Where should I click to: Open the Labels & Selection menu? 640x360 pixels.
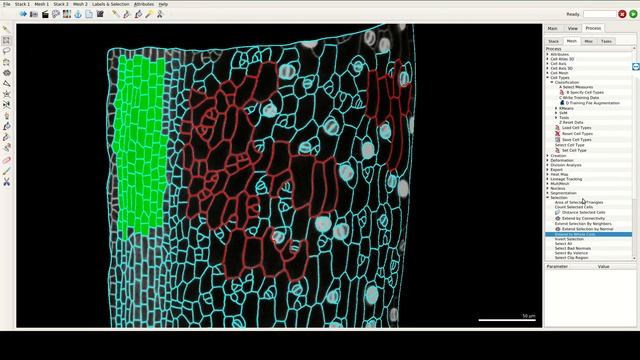(111, 4)
